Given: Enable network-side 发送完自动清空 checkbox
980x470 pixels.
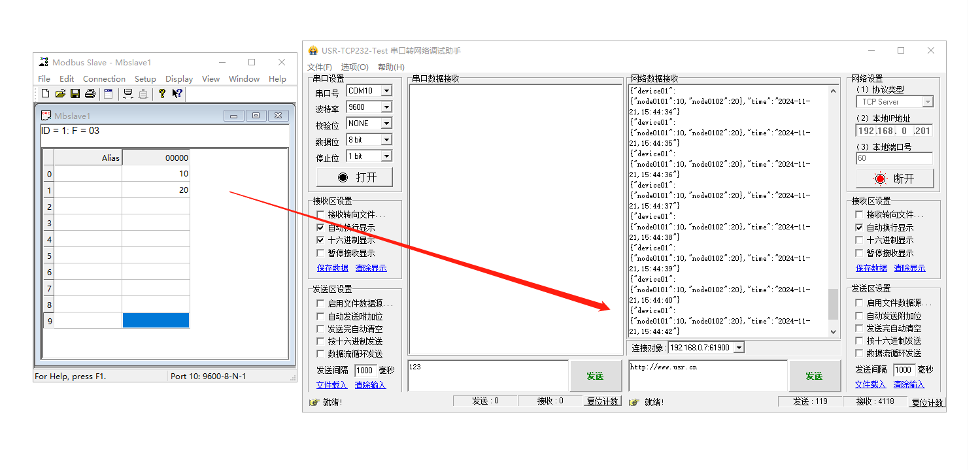Looking at the screenshot, I should click(x=859, y=328).
